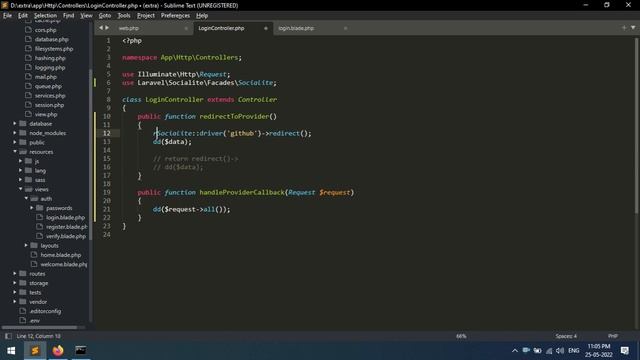Collapse the auth folder
The width and height of the screenshot is (640, 360).
point(26,198)
